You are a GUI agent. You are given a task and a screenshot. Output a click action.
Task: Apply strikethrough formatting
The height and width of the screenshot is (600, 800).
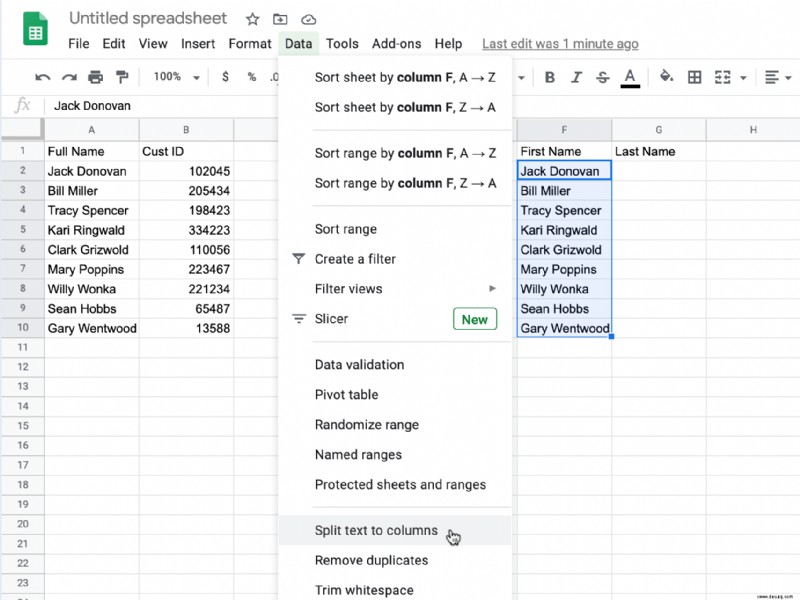pos(603,77)
